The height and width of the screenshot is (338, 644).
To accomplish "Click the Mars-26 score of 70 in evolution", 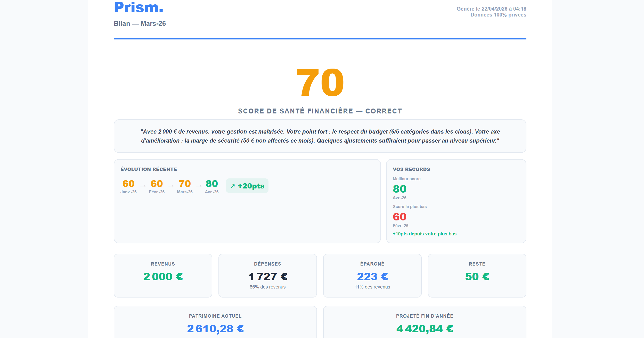I will pyautogui.click(x=185, y=184).
